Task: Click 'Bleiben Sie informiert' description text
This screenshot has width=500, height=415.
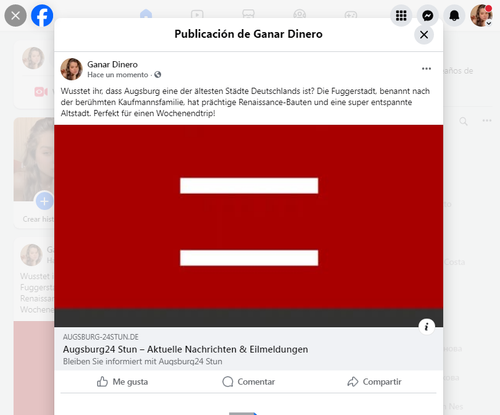Action: pyautogui.click(x=142, y=361)
